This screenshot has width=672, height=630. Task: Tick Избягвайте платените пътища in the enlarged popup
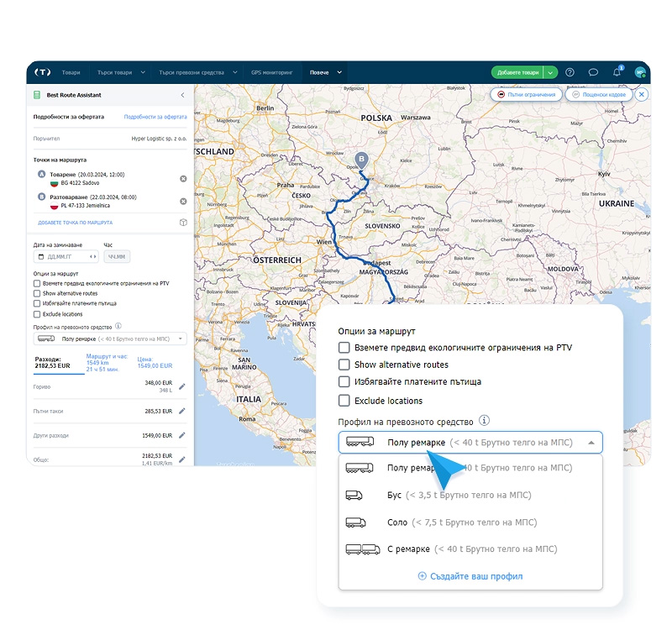(x=344, y=382)
